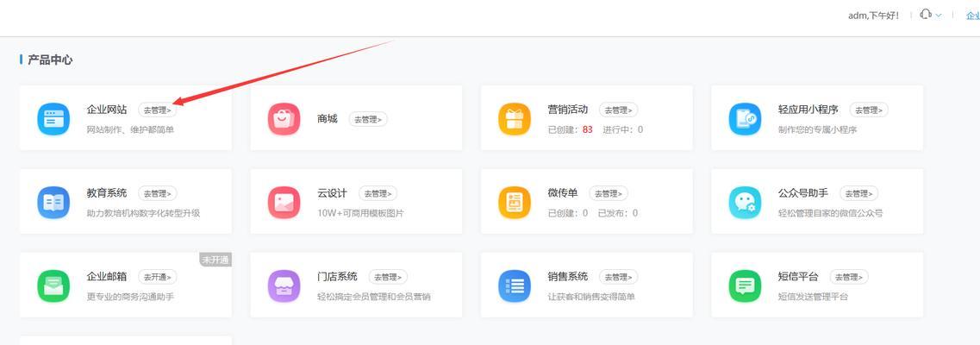This screenshot has width=980, height=345.
Task: Click the 云设计 title text
Action: (333, 193)
